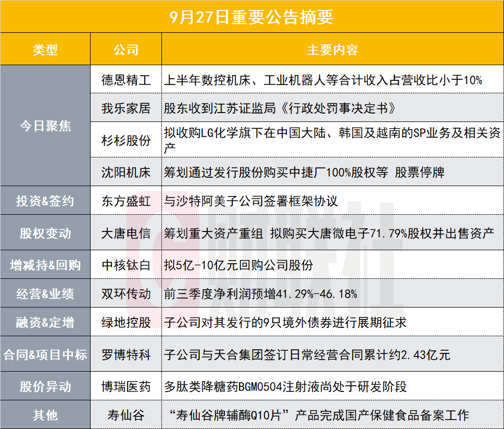This screenshot has width=504, height=429.
Task: Select the 其他 category cell
Action: click(x=45, y=415)
